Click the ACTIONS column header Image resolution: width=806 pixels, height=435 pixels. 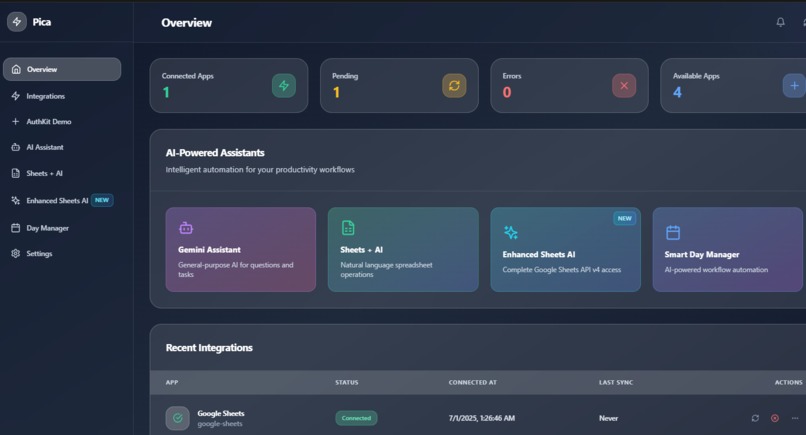point(789,383)
